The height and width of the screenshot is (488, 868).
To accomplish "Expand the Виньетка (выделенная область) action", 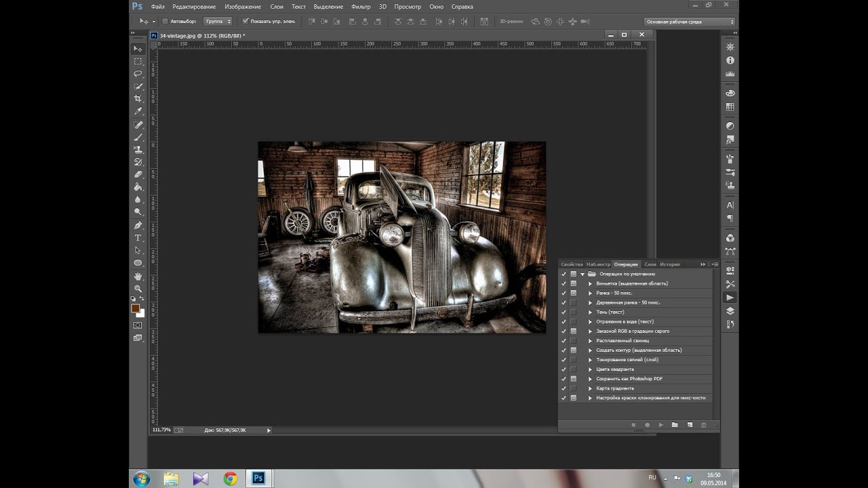I will coord(590,283).
